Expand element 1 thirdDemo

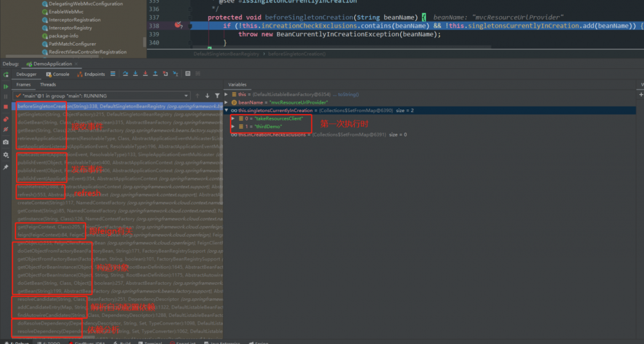(x=233, y=127)
